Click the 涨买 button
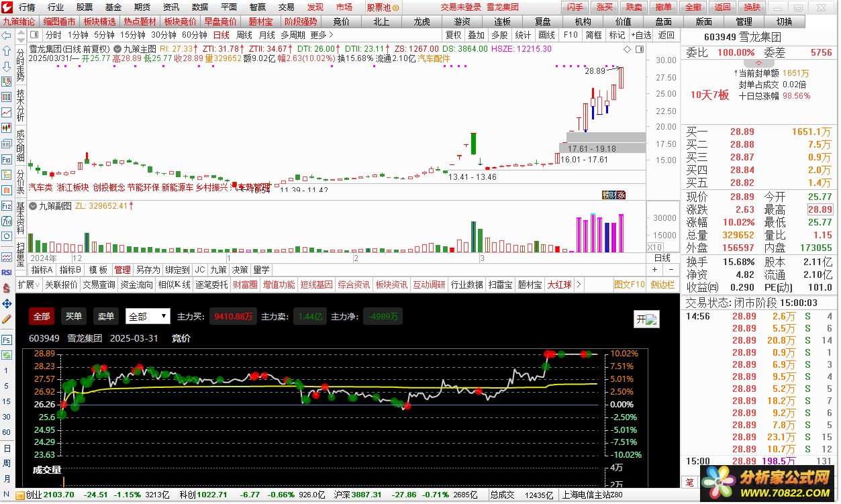841x504 pixels. tap(605, 7)
